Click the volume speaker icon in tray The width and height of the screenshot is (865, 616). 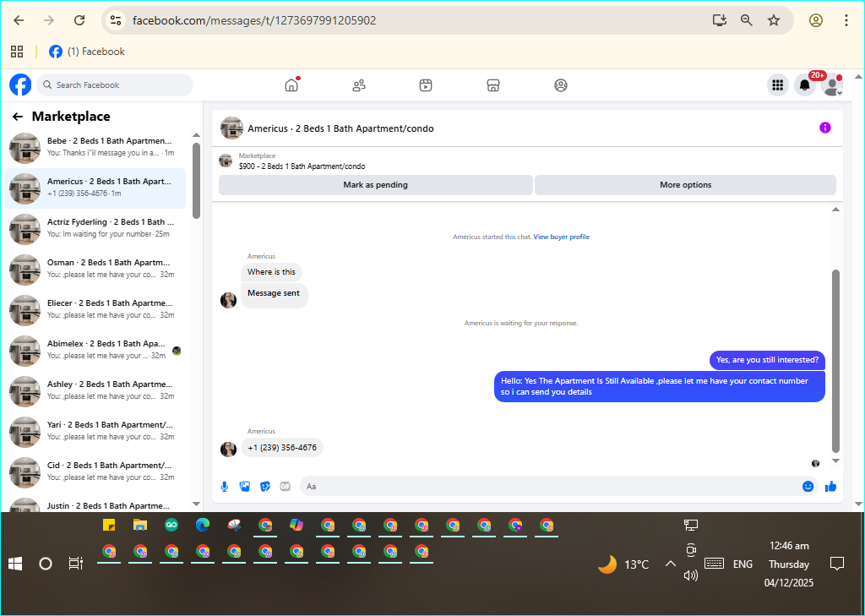tap(691, 575)
